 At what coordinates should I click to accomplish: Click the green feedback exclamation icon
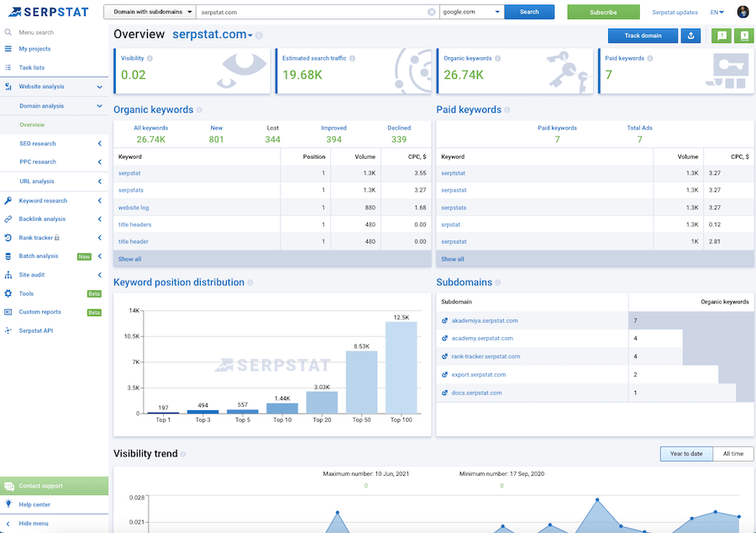click(x=722, y=35)
